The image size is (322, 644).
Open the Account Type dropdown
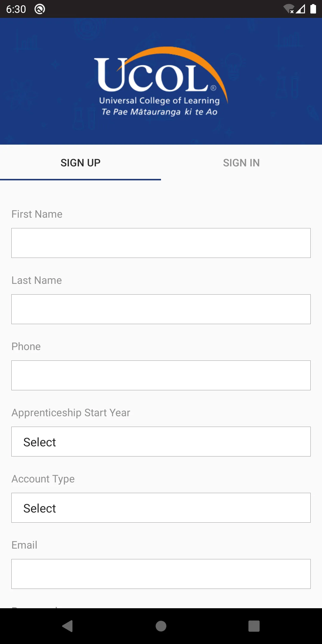161,508
